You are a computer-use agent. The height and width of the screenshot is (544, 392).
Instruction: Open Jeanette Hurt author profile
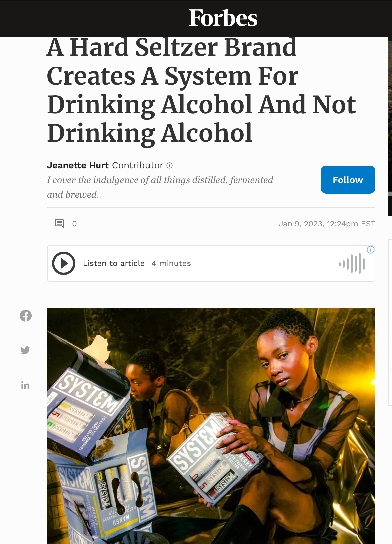click(78, 165)
